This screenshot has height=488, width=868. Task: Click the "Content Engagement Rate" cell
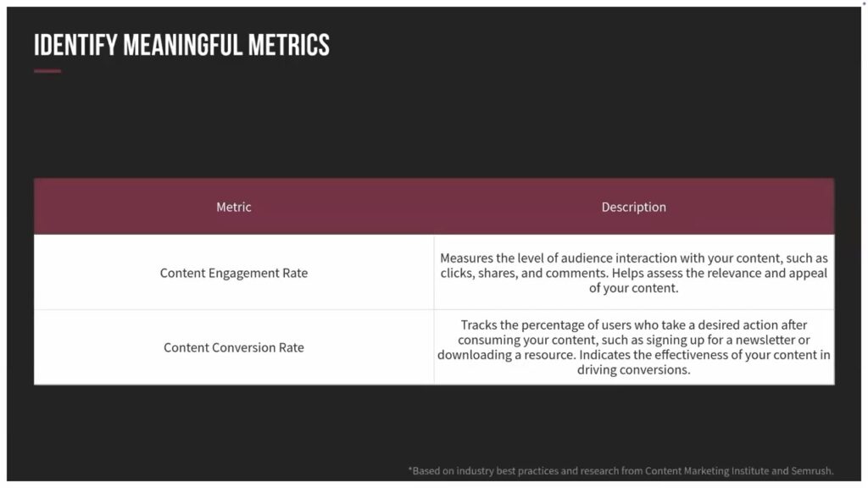(234, 273)
